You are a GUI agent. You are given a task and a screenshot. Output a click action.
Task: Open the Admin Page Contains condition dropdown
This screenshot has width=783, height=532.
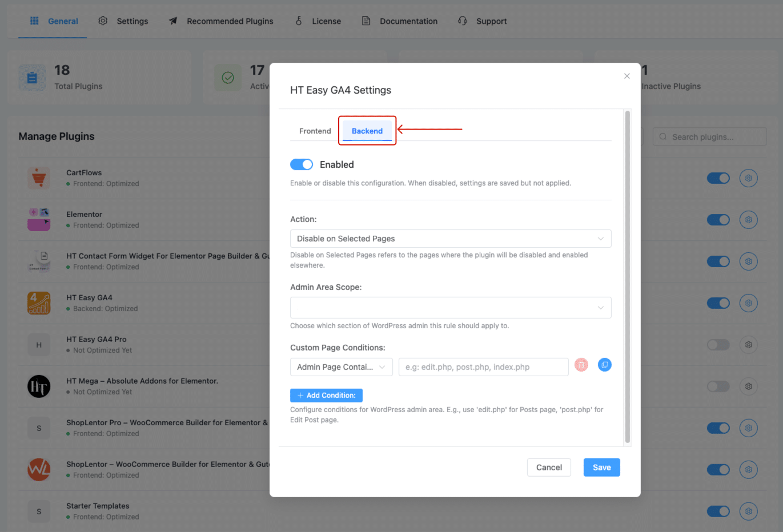click(341, 366)
